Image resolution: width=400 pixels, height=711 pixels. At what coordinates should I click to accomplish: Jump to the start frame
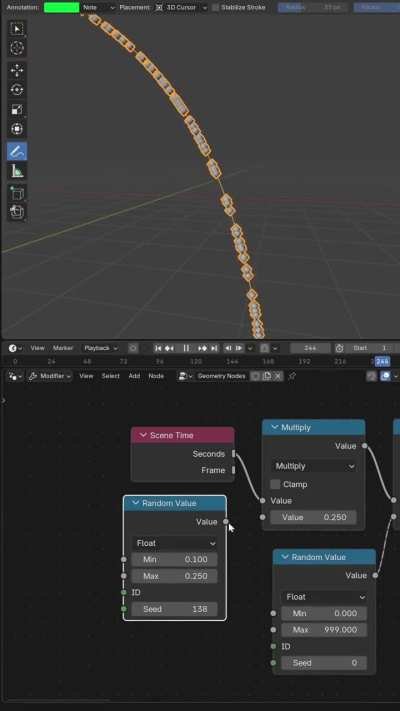158,348
